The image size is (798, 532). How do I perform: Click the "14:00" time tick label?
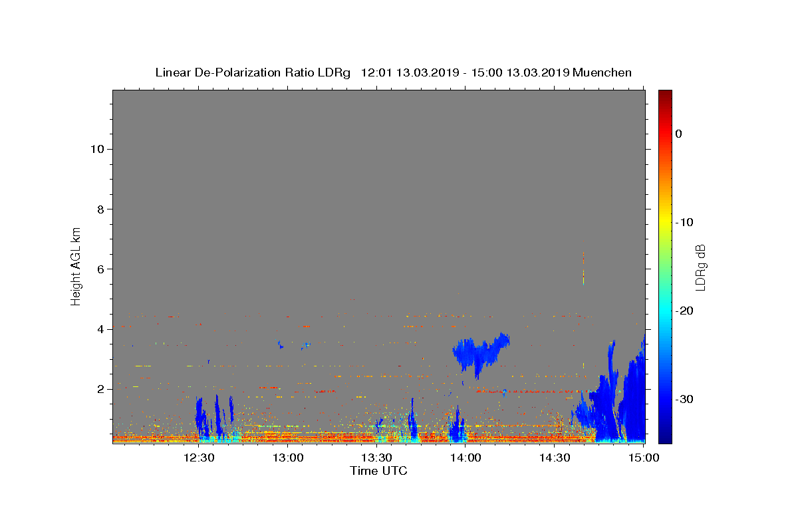click(465, 458)
